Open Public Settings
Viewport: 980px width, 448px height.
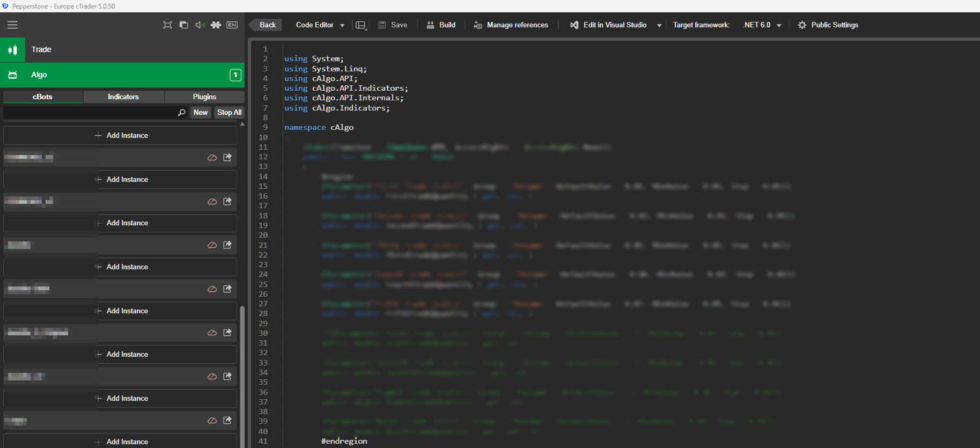pyautogui.click(x=828, y=25)
